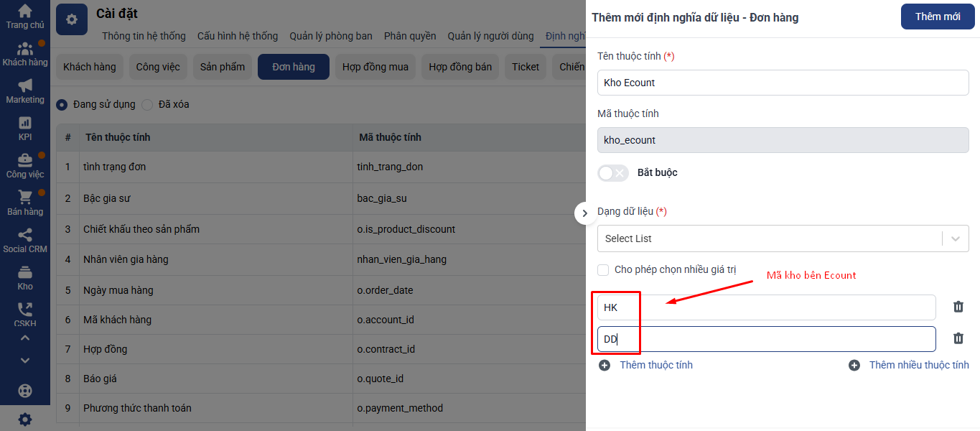Click Thêm nhiều thuộc tính link

point(910,365)
